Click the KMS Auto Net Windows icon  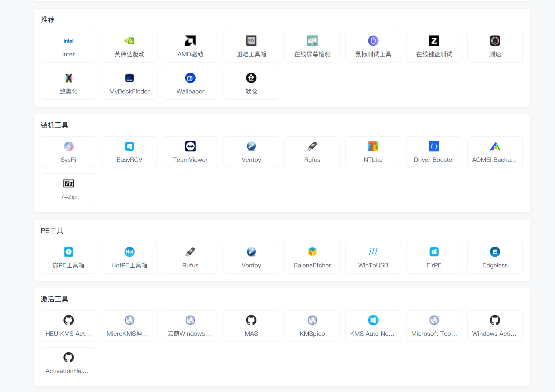tap(373, 320)
